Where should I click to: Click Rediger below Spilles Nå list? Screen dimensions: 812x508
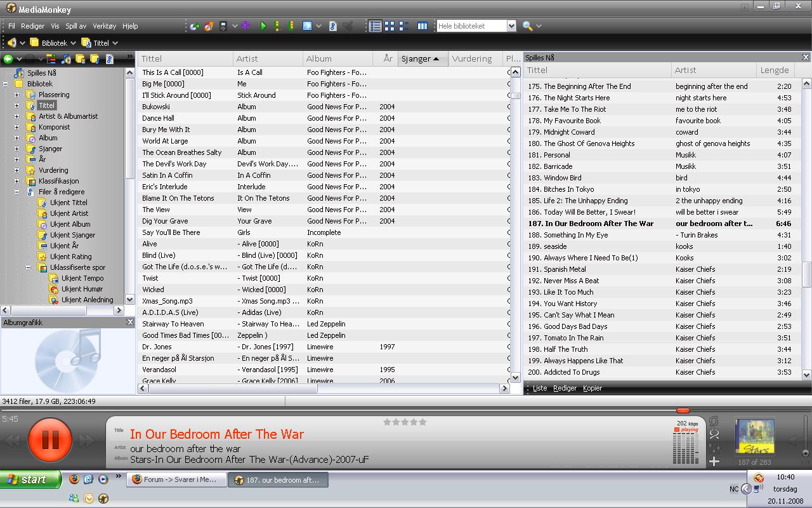click(565, 388)
